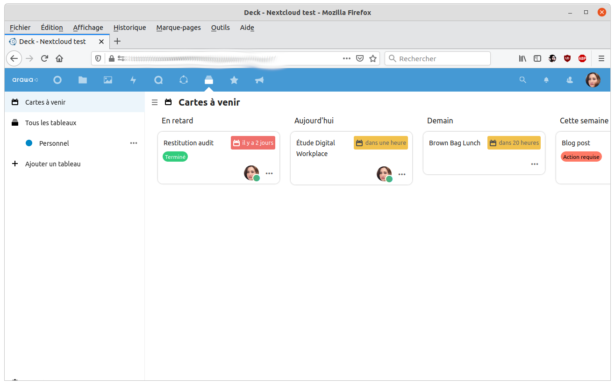Click the red ABP extension icon
The image size is (615, 385).
pyautogui.click(x=582, y=58)
